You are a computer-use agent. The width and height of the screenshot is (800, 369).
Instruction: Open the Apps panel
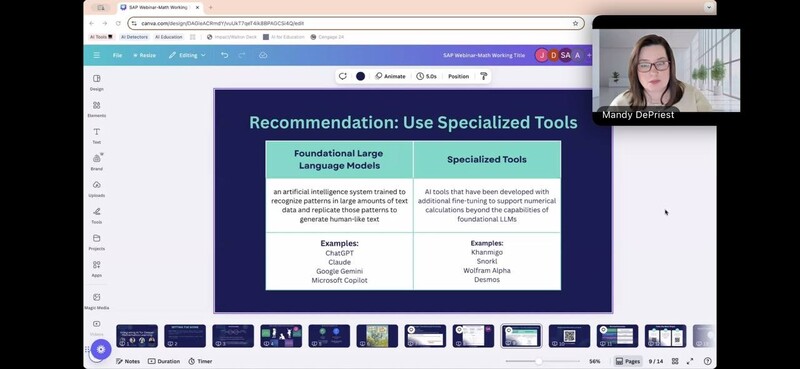96,268
